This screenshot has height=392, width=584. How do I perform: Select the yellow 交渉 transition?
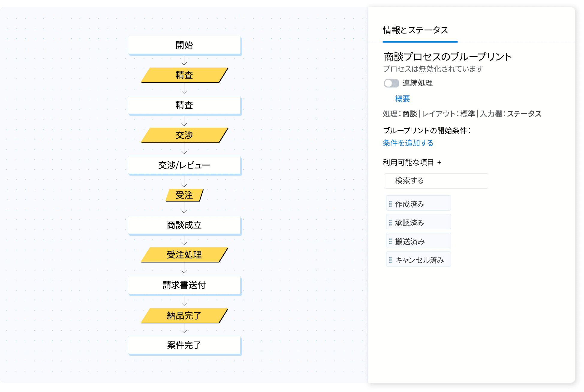(184, 135)
